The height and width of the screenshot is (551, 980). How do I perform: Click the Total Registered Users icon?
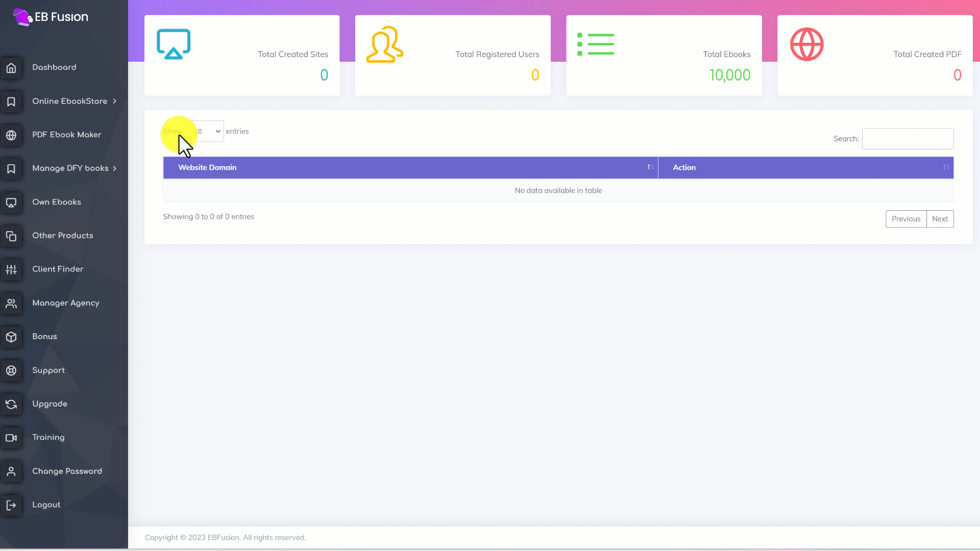(x=384, y=44)
